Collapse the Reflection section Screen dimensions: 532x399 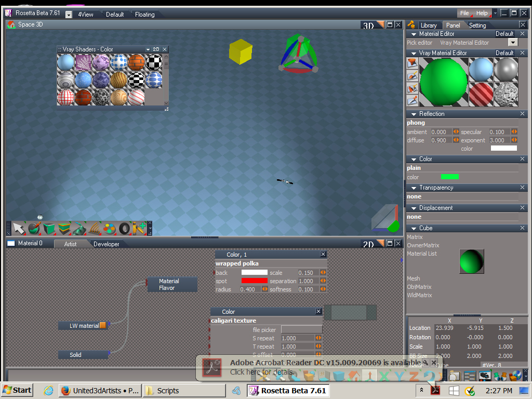tap(414, 114)
